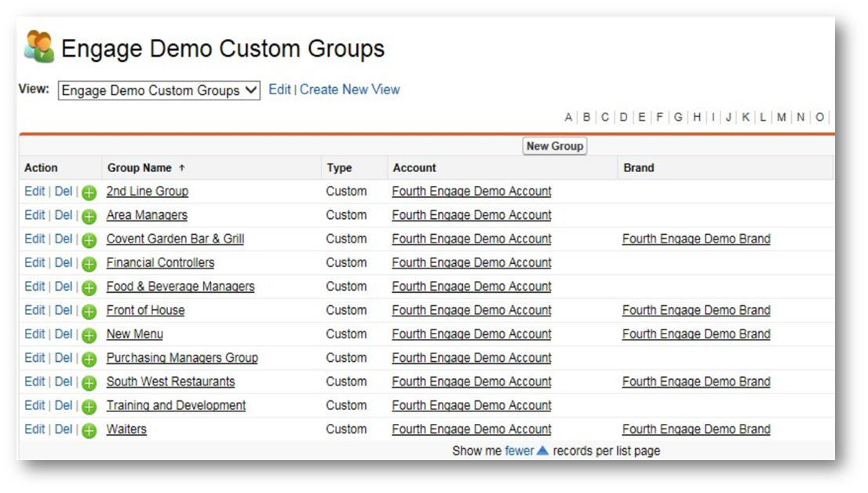Image resolution: width=868 pixels, height=493 pixels.
Task: Open Training and Development group
Action: [176, 406]
